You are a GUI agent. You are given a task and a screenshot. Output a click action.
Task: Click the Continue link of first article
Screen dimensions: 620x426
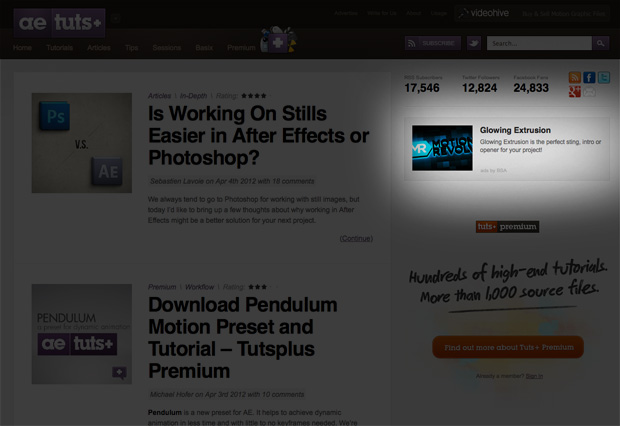click(x=356, y=239)
